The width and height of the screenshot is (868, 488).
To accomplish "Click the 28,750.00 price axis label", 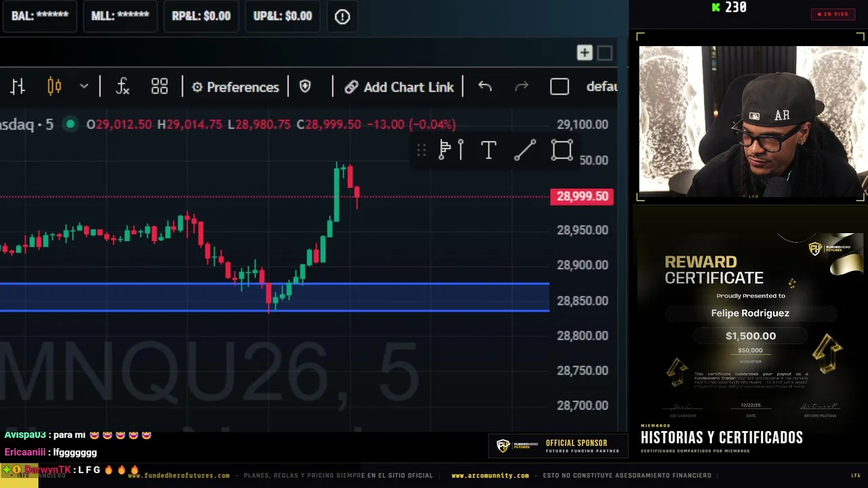I will tap(583, 371).
